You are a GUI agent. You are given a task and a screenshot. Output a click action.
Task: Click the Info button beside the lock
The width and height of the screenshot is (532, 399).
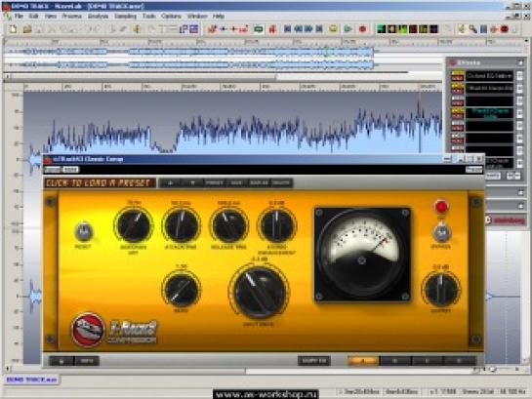(87, 361)
